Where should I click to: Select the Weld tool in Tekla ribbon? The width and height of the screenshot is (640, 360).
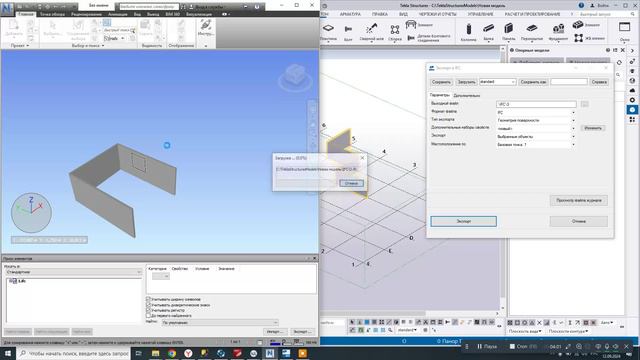pos(371,32)
